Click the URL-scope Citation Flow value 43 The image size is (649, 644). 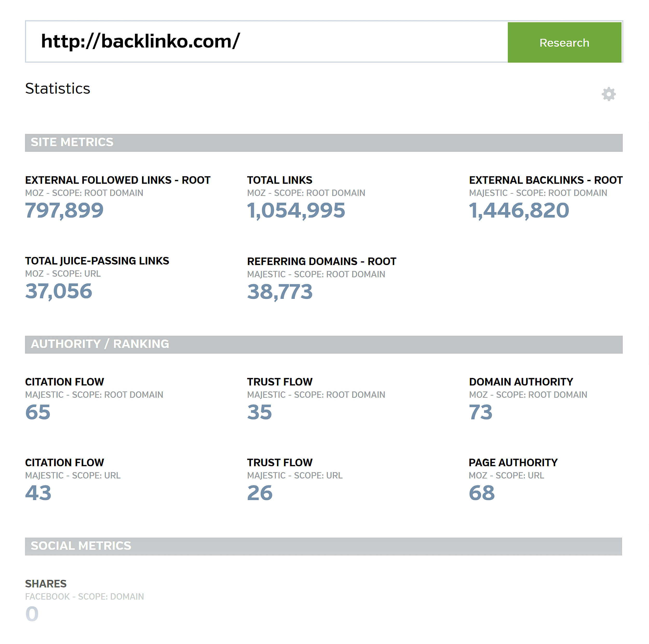[x=38, y=493]
